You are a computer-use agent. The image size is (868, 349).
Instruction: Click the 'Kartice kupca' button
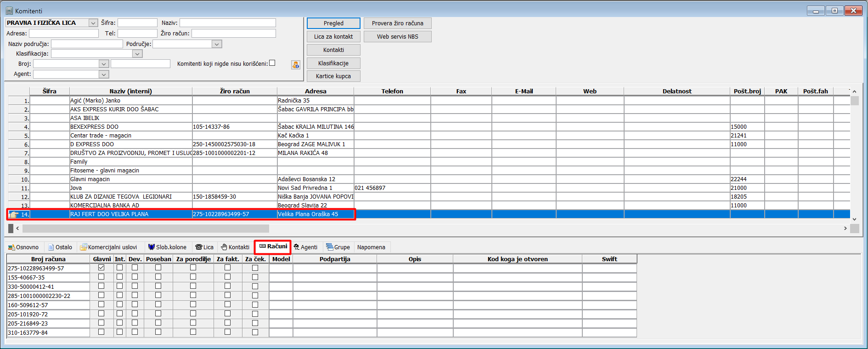333,76
